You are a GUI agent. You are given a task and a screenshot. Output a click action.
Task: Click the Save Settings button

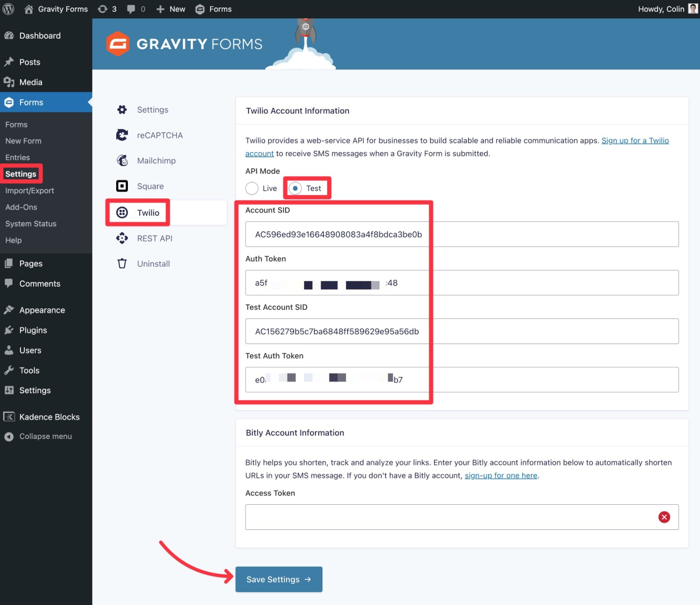pos(279,579)
